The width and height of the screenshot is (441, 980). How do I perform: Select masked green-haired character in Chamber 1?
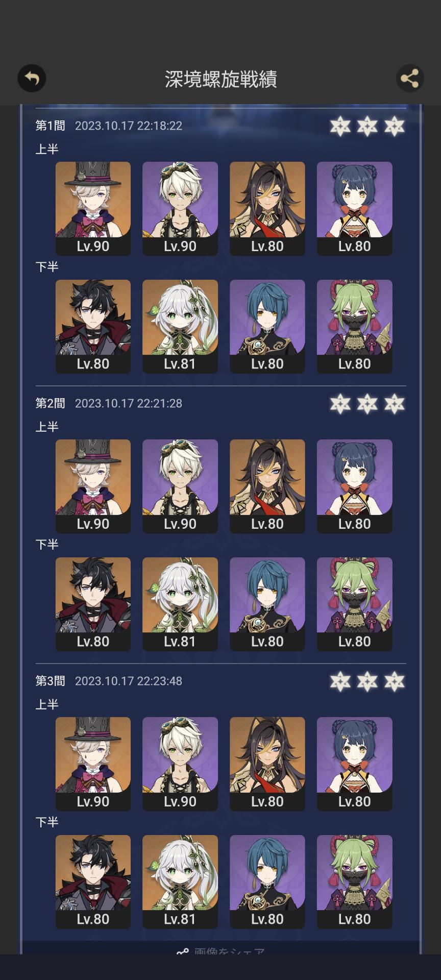(x=355, y=326)
